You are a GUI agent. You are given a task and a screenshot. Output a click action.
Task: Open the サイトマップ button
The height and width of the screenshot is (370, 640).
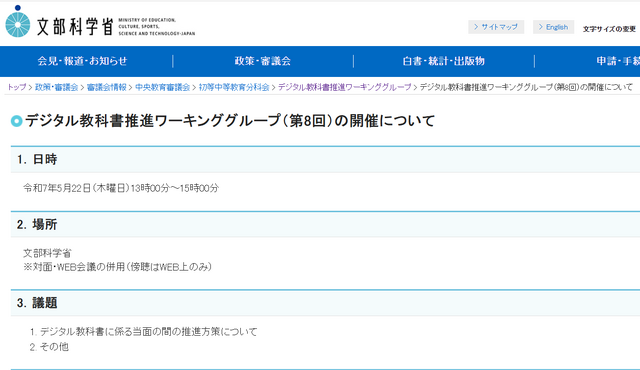click(496, 27)
